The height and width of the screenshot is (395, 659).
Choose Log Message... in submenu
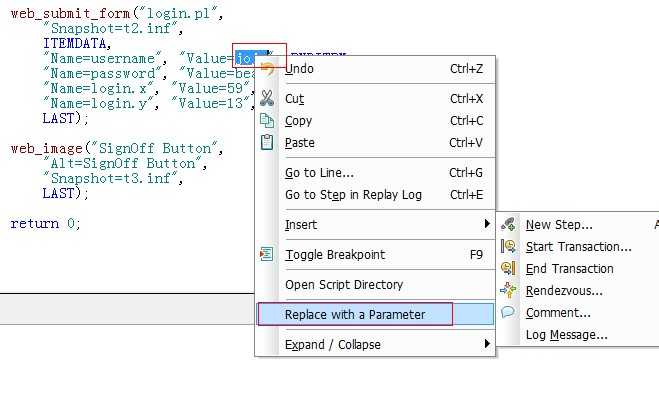(578, 334)
